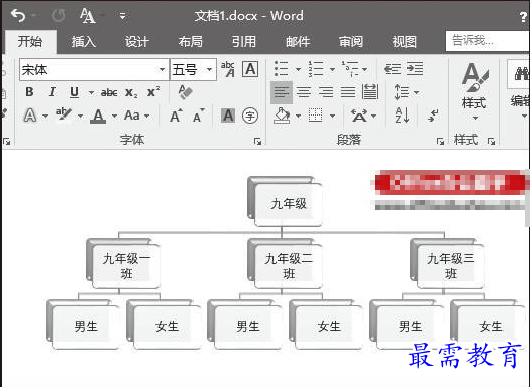Center the text
530x387 pixels.
tap(304, 92)
